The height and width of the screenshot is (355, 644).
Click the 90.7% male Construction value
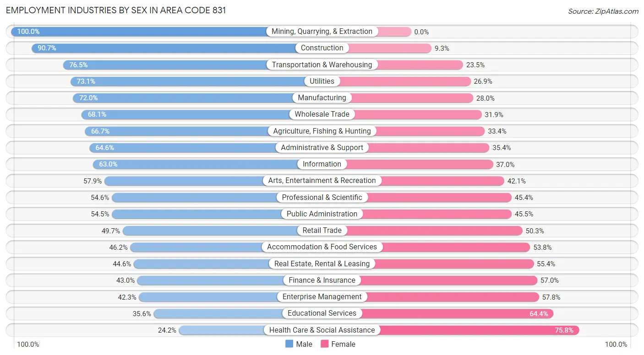(x=47, y=48)
